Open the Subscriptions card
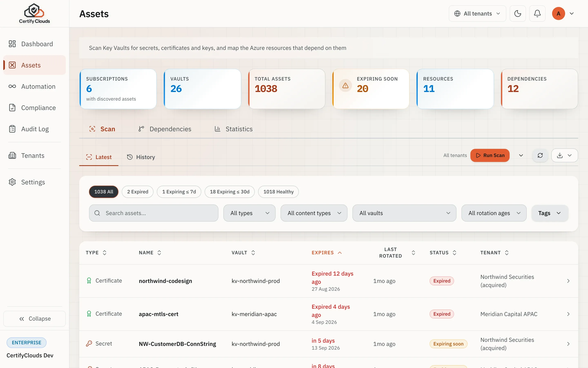This screenshot has height=368, width=588. point(118,89)
